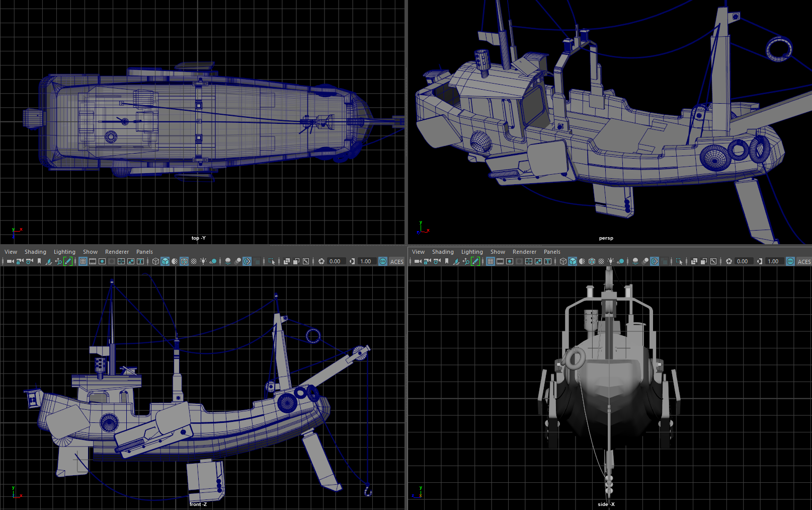
Task: Click 2D Pan/Zoom icon in front panel
Action: (58, 261)
